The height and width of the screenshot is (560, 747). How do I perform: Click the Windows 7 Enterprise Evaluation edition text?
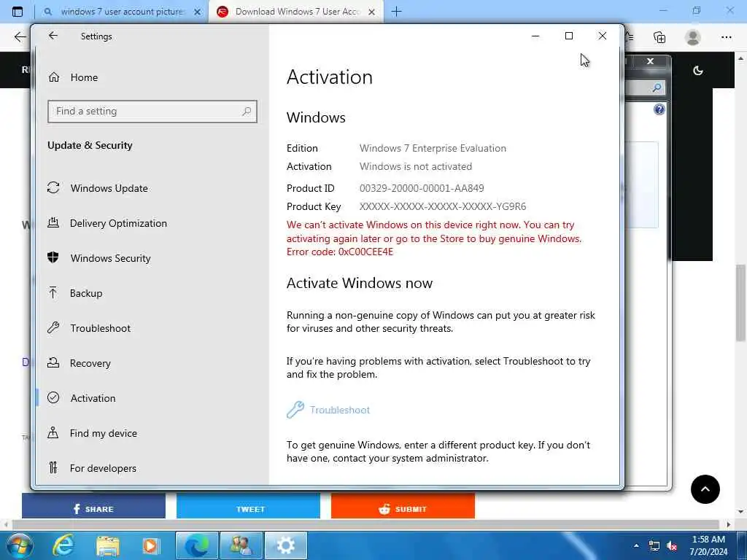433,148
